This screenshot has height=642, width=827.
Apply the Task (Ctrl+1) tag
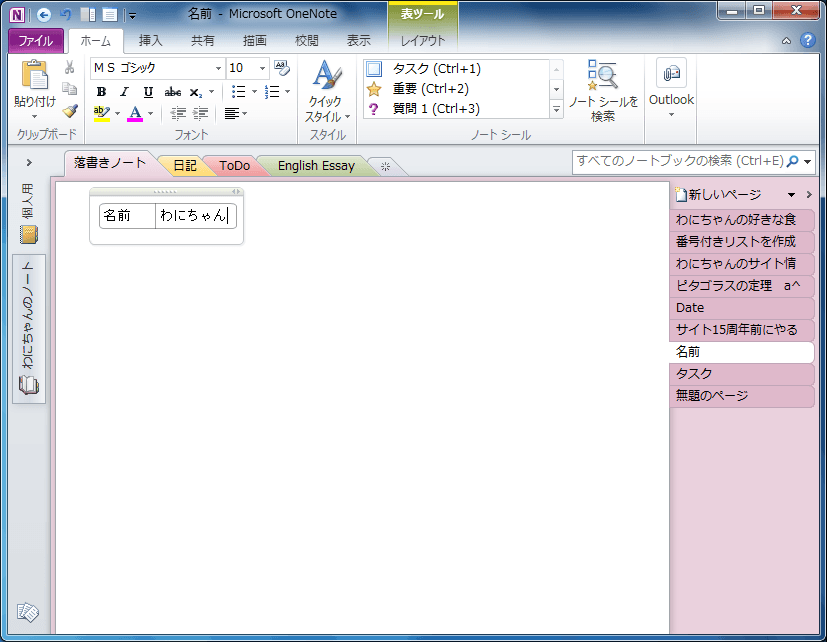pyautogui.click(x=458, y=69)
